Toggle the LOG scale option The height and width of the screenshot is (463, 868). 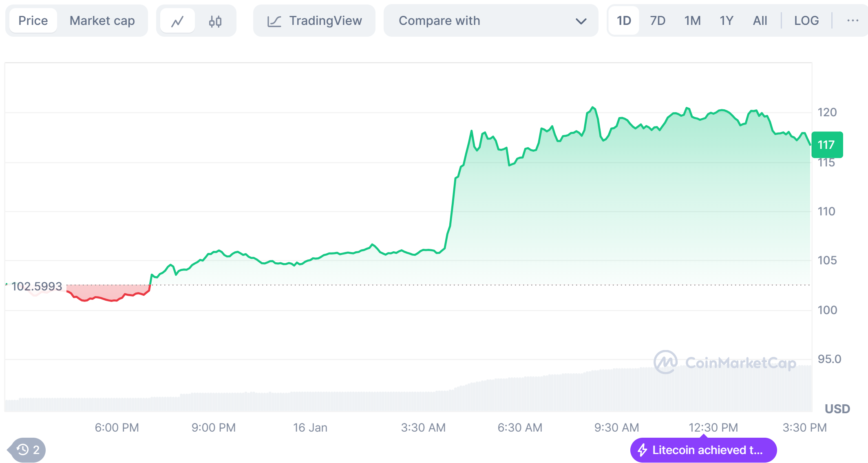tap(806, 20)
